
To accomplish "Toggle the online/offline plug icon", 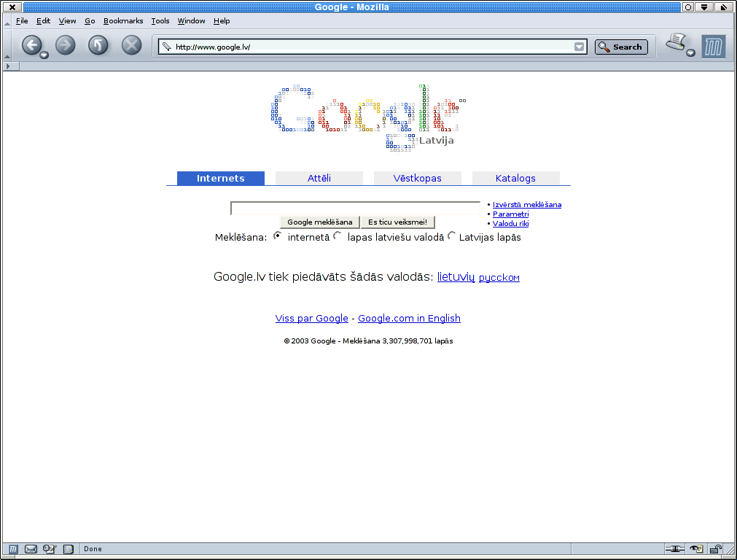I will (674, 549).
